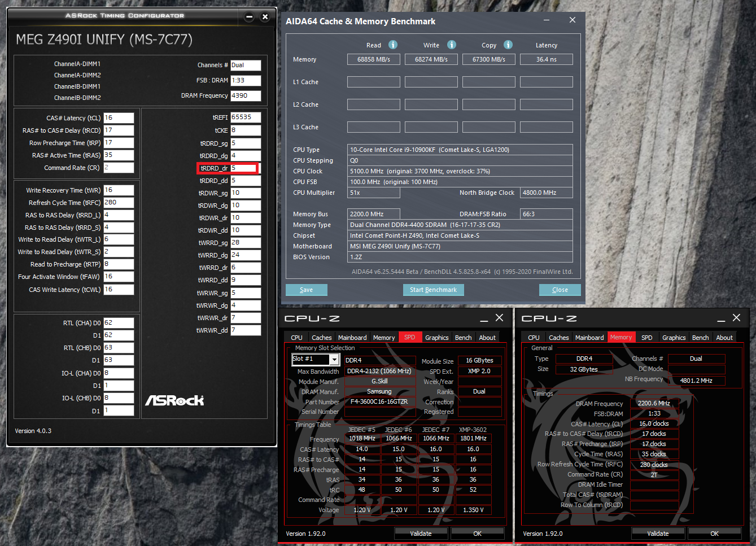Screen dimensions: 756x546
Task: Close the ASRock Timing Configurator window
Action: (265, 16)
